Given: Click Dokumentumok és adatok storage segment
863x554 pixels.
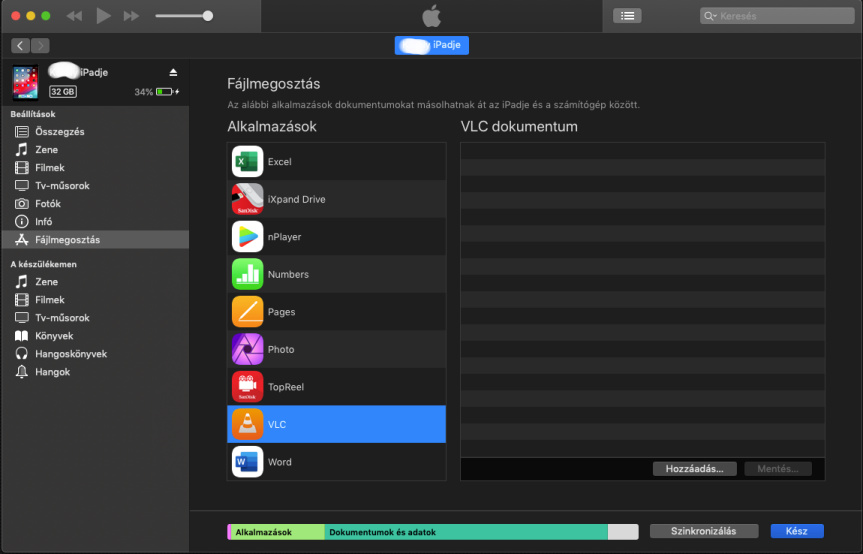Looking at the screenshot, I should coord(466,532).
